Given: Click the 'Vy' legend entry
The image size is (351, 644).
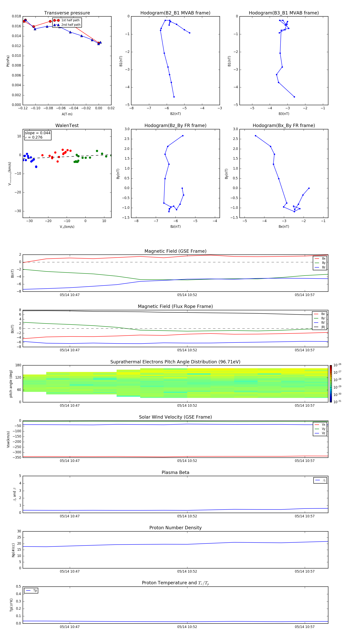Looking at the screenshot, I should coord(320,429).
